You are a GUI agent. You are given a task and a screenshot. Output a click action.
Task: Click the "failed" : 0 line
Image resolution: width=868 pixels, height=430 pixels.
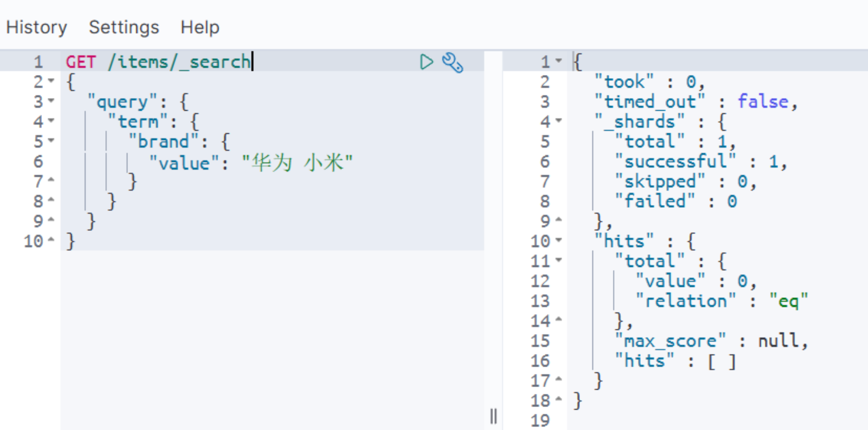point(676,201)
